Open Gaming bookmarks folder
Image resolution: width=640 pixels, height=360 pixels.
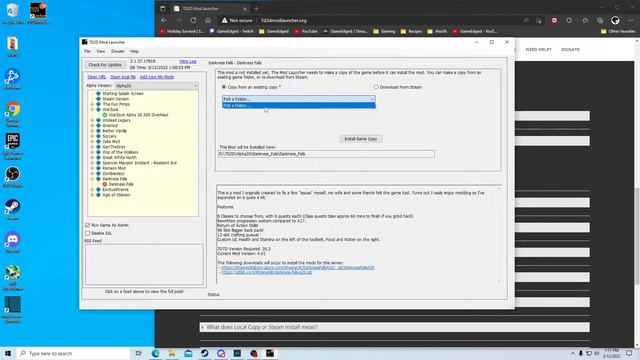click(384, 31)
